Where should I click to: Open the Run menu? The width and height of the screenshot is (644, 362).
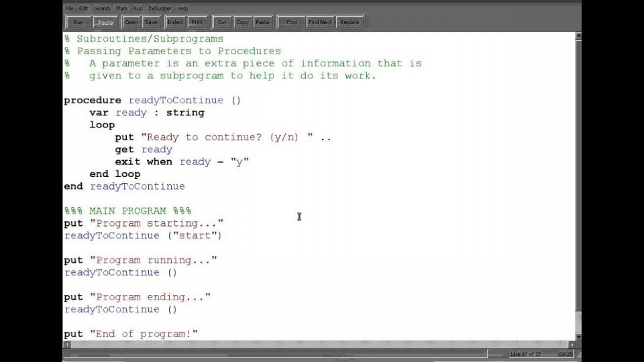point(138,8)
